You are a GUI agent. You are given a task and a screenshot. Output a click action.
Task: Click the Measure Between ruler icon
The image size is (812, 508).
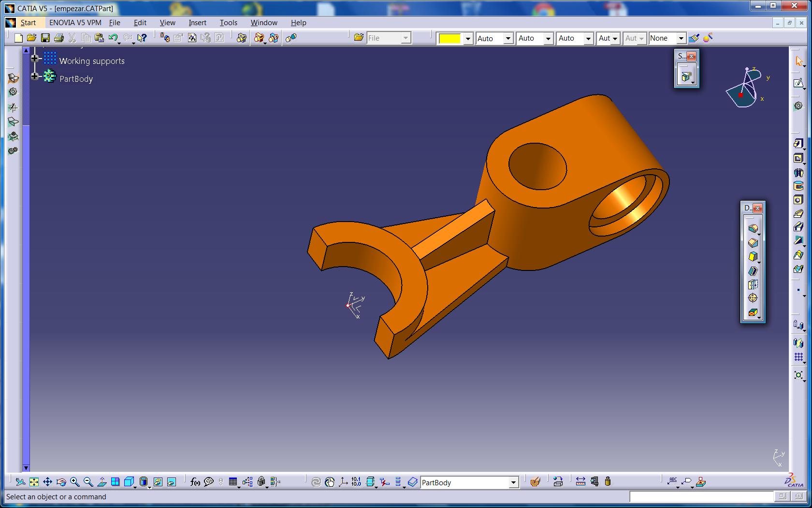pyautogui.click(x=580, y=481)
